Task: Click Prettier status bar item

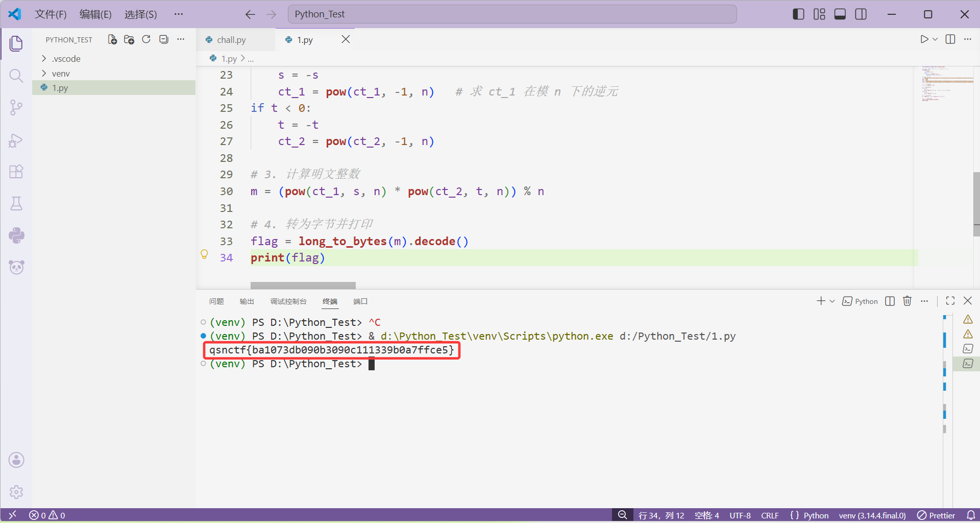Action: 936,515
